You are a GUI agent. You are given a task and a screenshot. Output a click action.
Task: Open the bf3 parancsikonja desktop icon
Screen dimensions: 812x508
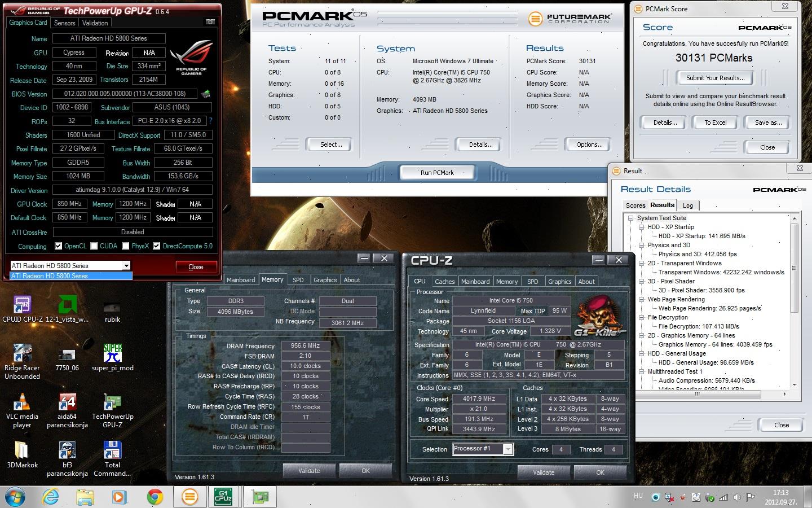click(x=67, y=459)
